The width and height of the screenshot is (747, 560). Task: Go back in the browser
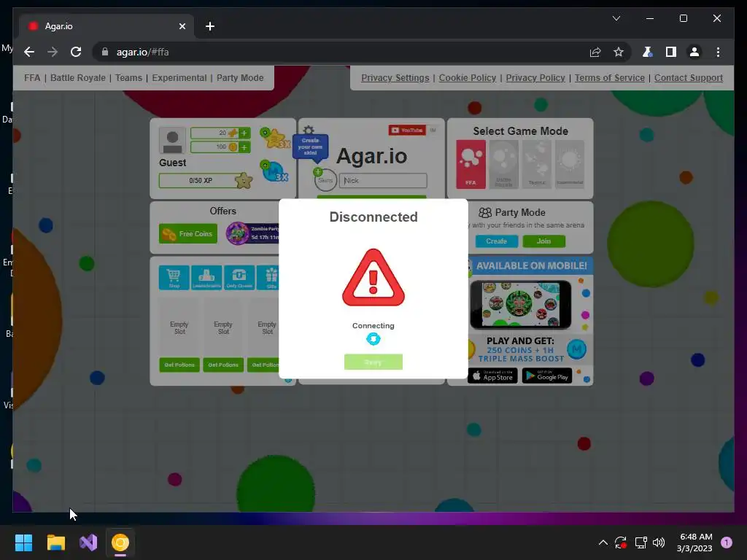point(29,52)
